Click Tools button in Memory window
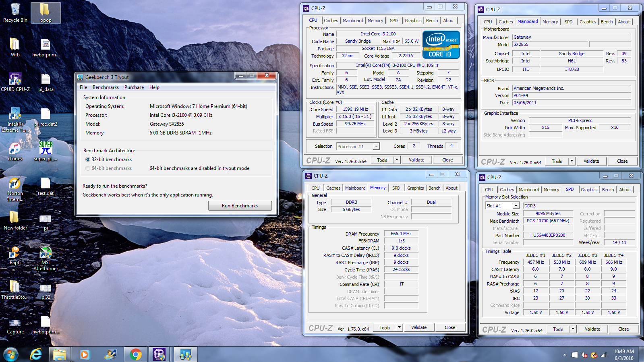This screenshot has width=644, height=362. [385, 327]
